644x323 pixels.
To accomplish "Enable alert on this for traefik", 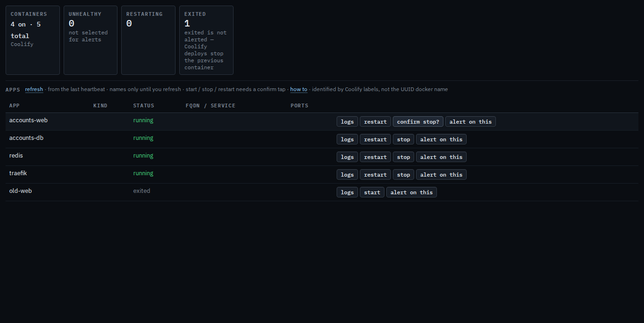I will click(441, 175).
